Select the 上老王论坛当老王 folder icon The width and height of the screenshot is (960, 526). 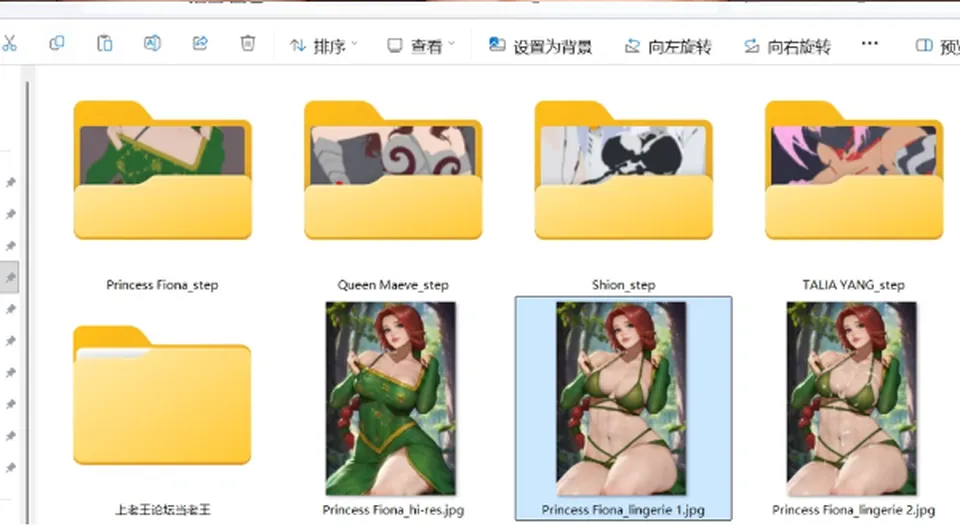tap(162, 395)
